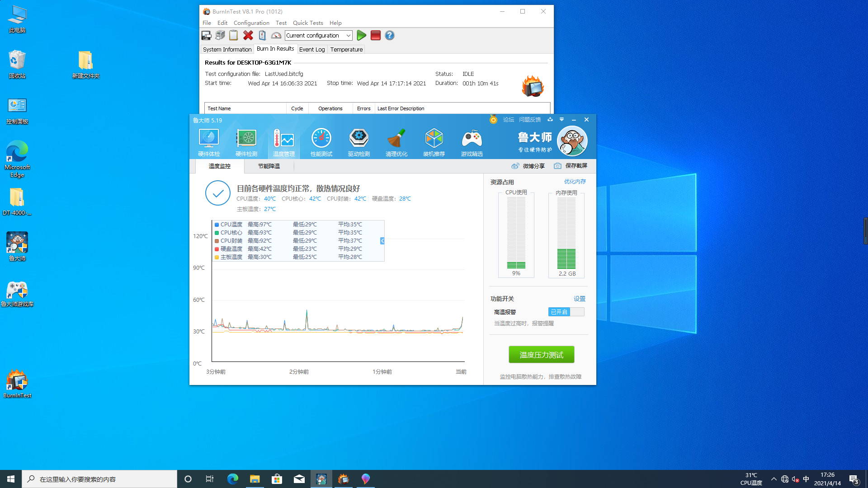
Task: Expand hidden system tray icons chevron
Action: click(774, 479)
